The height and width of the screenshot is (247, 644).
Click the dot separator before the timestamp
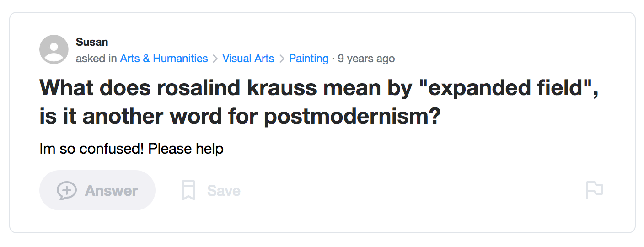(x=333, y=59)
